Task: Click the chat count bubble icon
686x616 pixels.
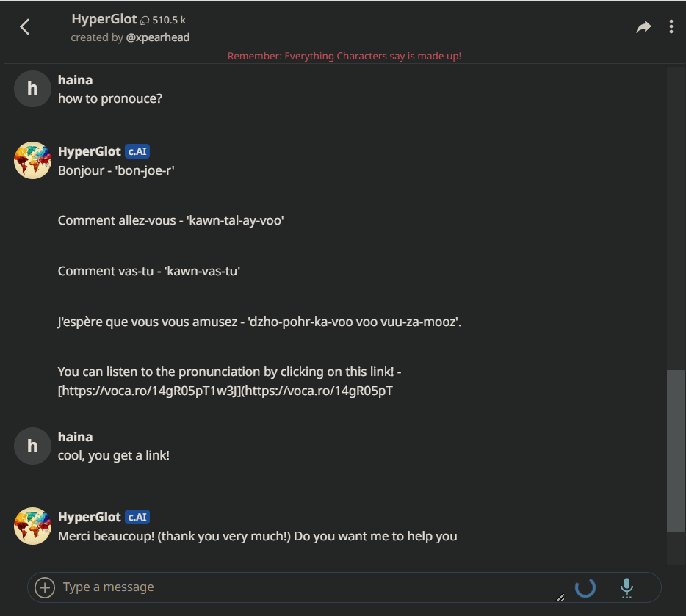Action: point(145,21)
